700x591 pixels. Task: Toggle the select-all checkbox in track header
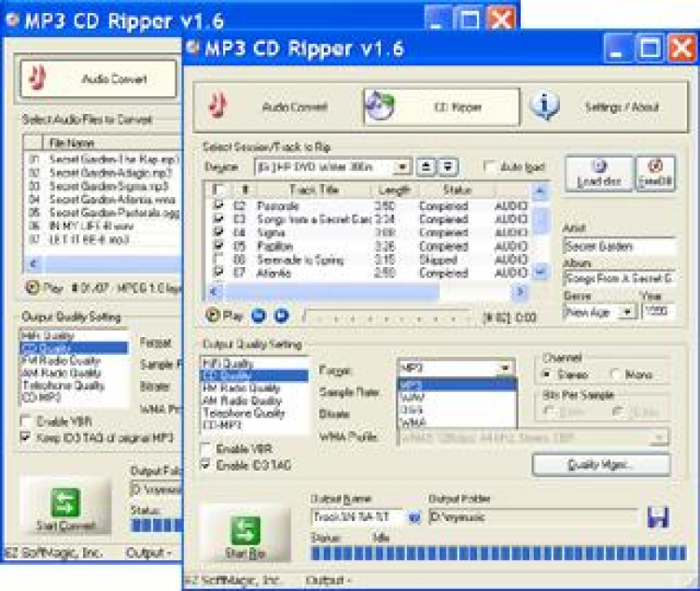[x=217, y=190]
